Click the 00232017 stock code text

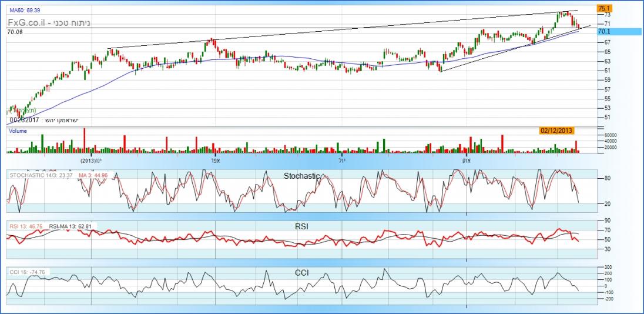click(24, 120)
